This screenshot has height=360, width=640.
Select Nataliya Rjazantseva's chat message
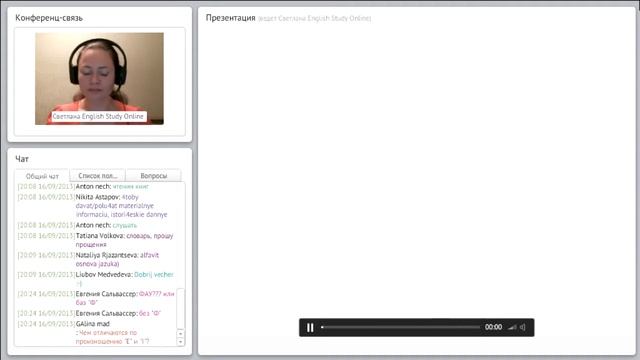click(95, 259)
